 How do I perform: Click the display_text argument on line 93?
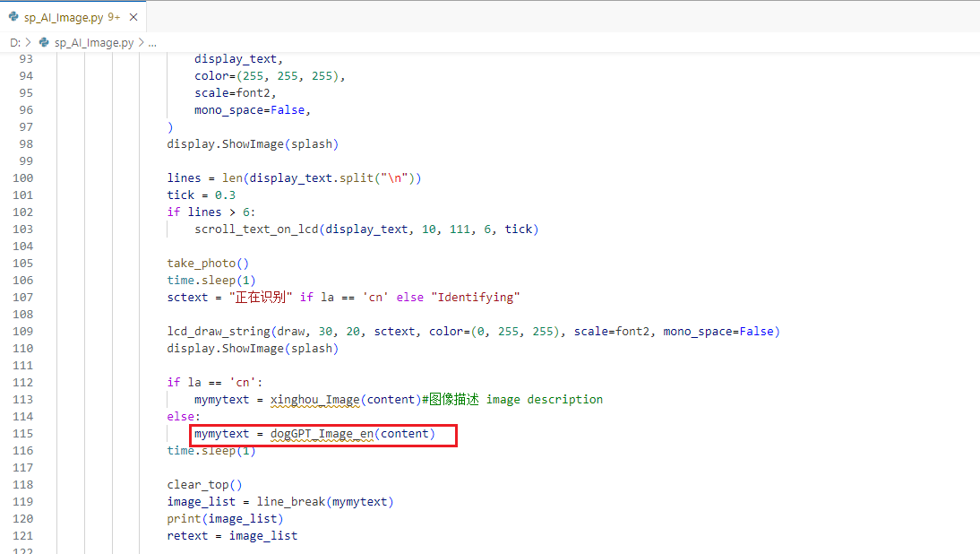236,59
